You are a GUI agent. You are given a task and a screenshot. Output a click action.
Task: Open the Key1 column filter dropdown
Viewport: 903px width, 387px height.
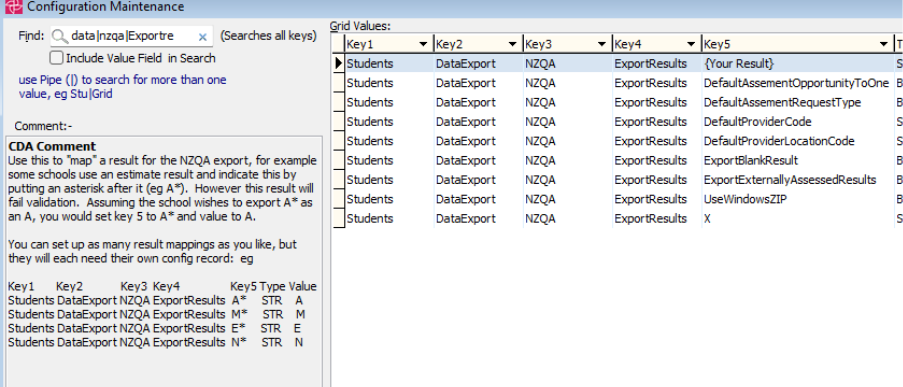[423, 44]
